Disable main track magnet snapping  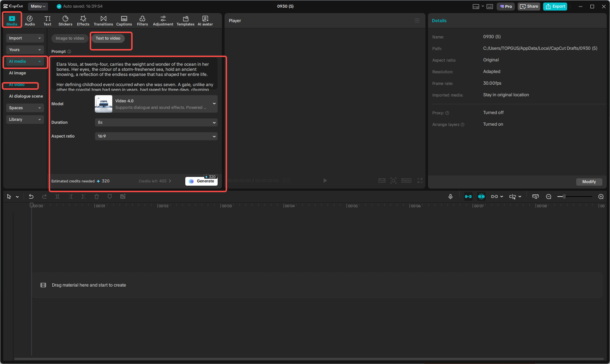481,197
